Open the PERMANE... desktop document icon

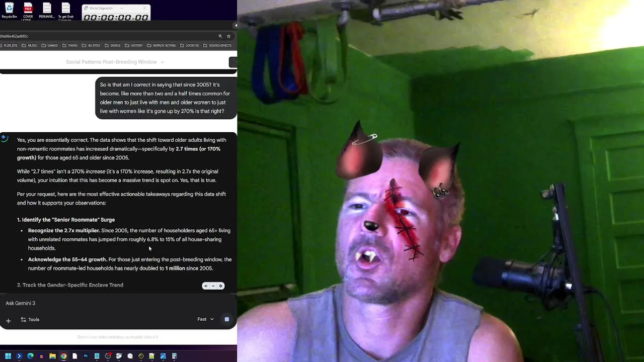coord(47,11)
